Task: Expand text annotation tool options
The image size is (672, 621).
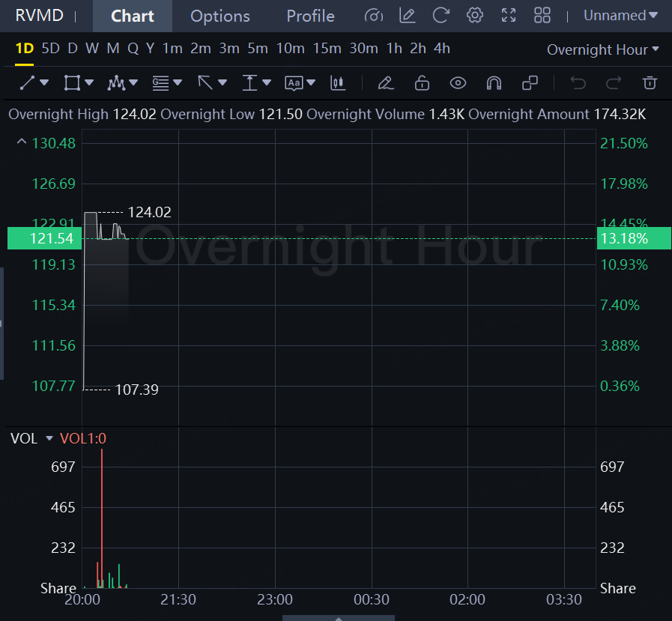Action: pyautogui.click(x=311, y=82)
